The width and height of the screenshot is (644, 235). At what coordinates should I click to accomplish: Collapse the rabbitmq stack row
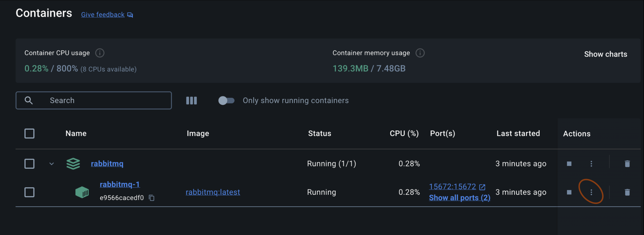(x=52, y=164)
